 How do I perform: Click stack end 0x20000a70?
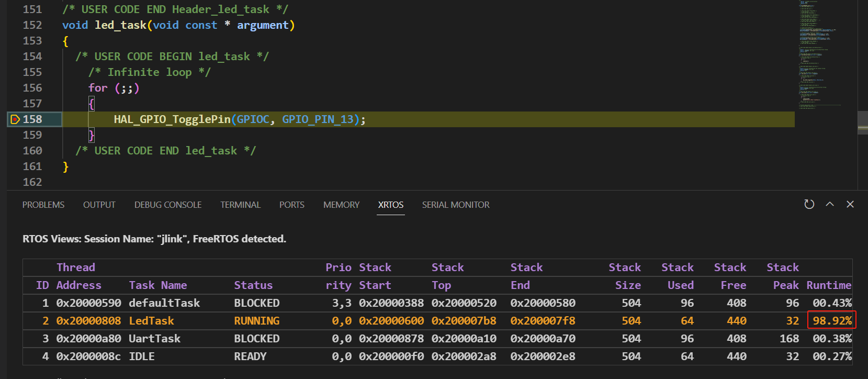click(543, 339)
